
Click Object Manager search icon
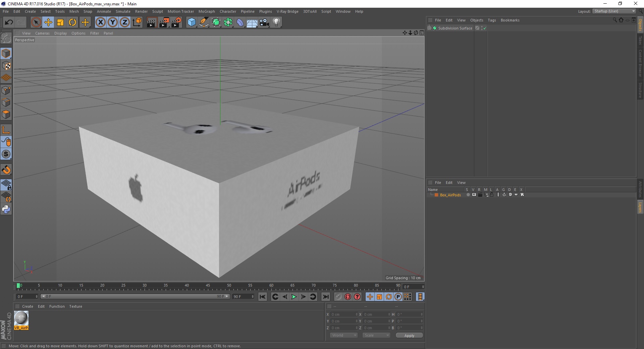614,20
